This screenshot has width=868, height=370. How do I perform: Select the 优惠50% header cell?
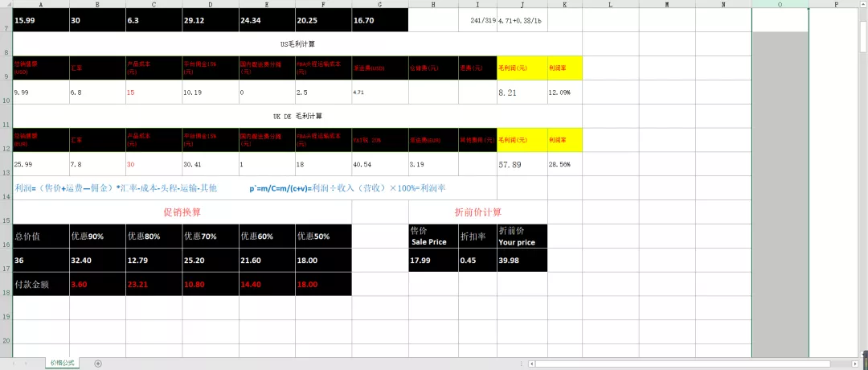tap(323, 236)
